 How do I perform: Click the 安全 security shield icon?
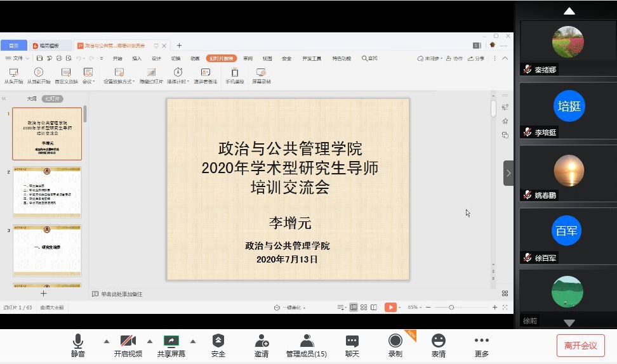218,341
